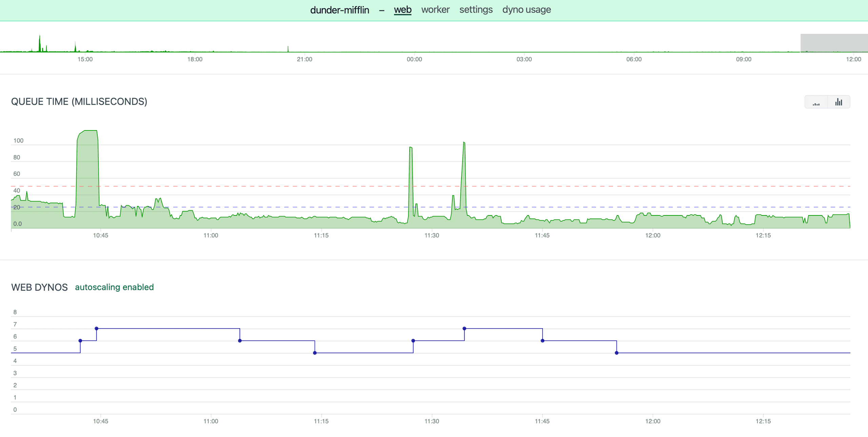Open the worker tab
Screen dimensions: 868x437
point(435,9)
